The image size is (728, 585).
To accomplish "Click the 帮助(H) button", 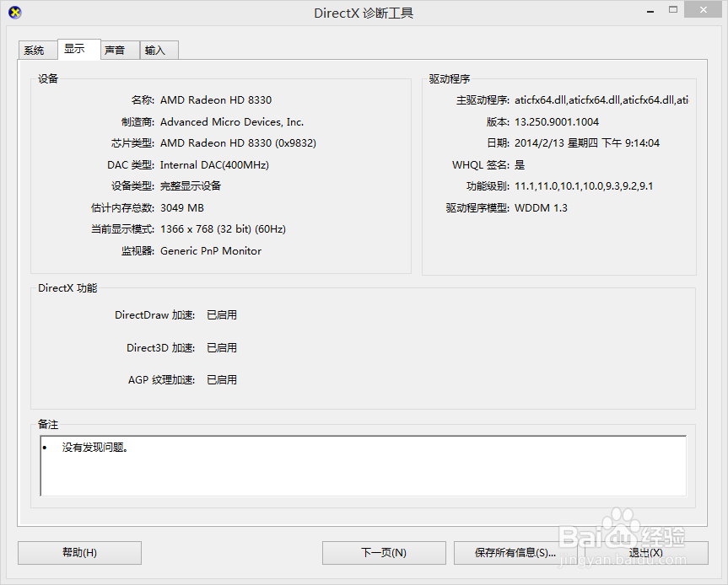I will [79, 552].
